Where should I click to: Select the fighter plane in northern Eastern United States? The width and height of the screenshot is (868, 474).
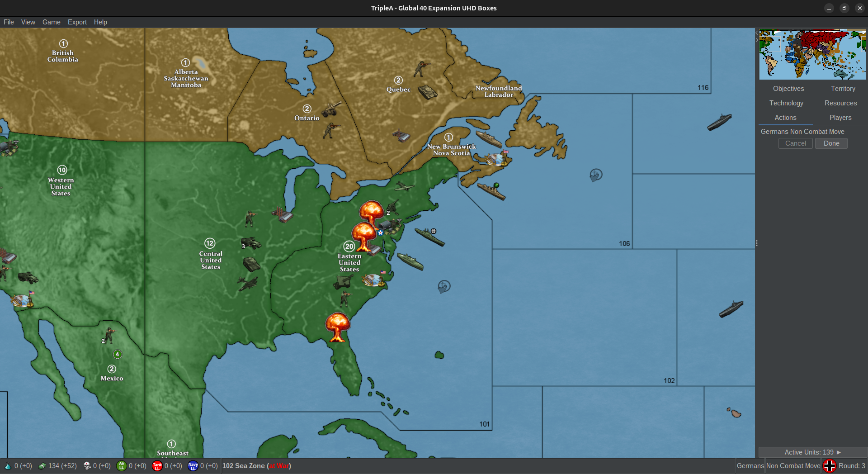click(404, 186)
